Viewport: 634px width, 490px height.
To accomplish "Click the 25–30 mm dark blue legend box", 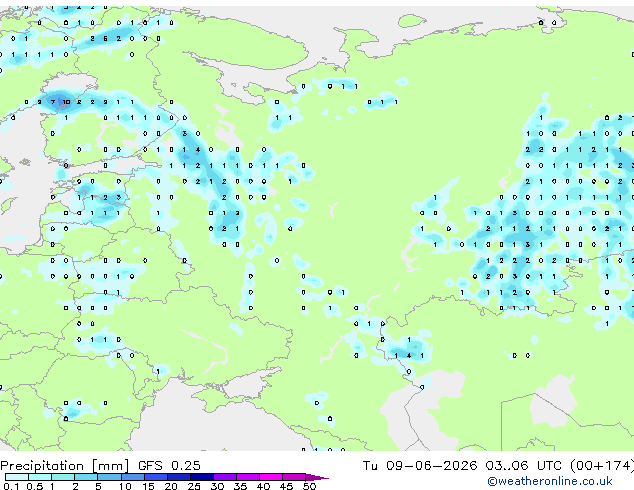I will (201, 477).
